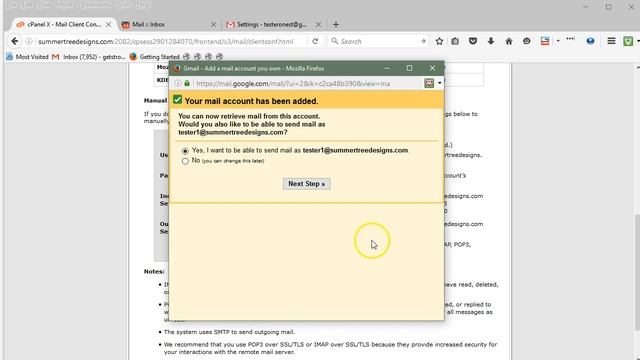
Task: Click the popup's mail.google.com address bar
Action: click(x=293, y=84)
